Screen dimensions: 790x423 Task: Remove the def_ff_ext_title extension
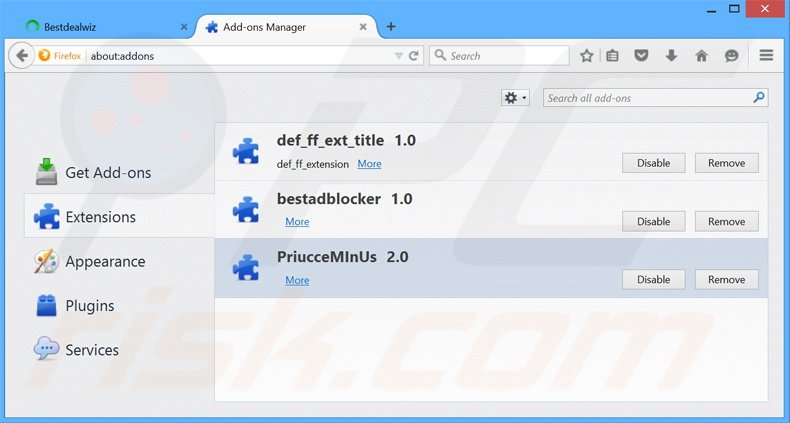pos(727,163)
